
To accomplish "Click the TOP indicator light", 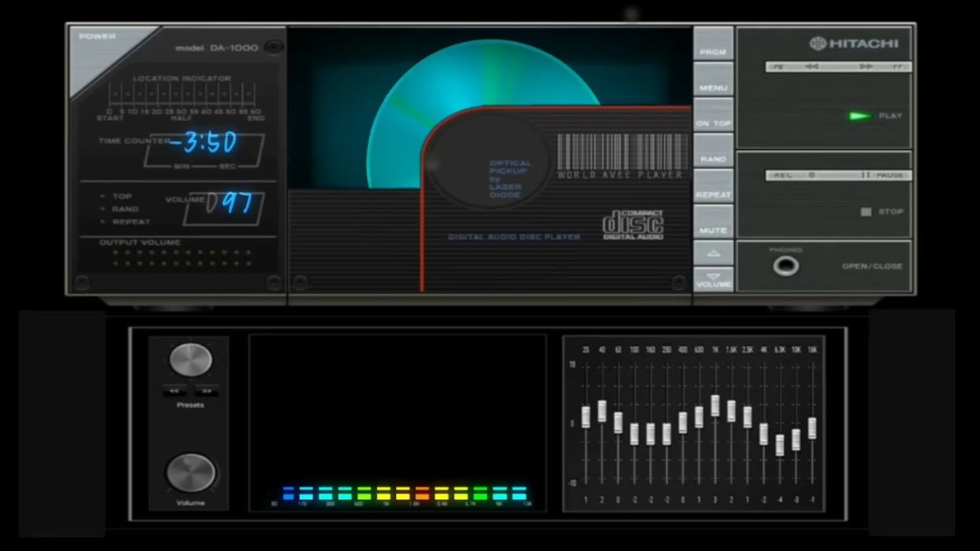I will 103,197.
